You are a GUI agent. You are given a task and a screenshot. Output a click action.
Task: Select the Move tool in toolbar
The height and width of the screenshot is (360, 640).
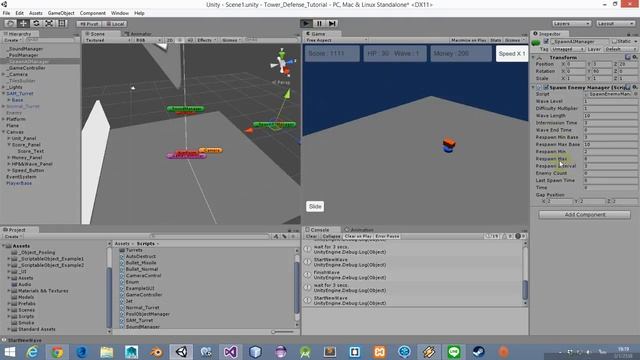click(23, 24)
